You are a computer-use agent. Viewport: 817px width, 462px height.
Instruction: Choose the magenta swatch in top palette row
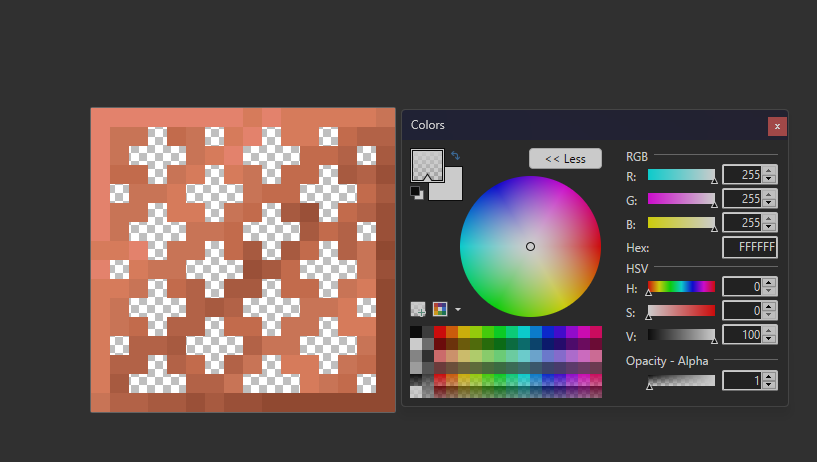[x=584, y=332]
